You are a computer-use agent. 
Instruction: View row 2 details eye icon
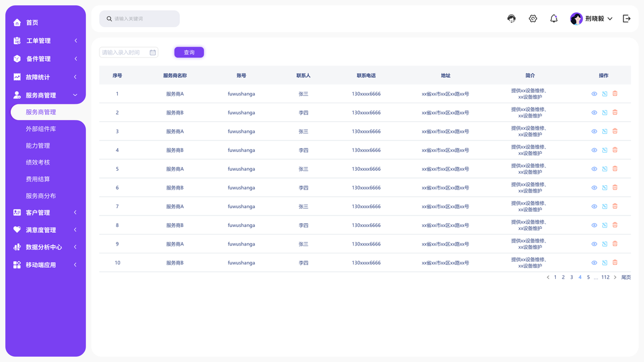595,113
